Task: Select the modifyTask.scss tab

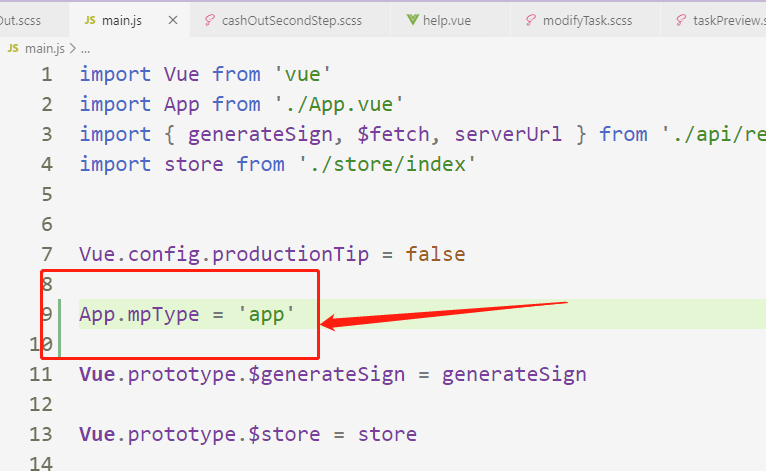Action: (586, 20)
